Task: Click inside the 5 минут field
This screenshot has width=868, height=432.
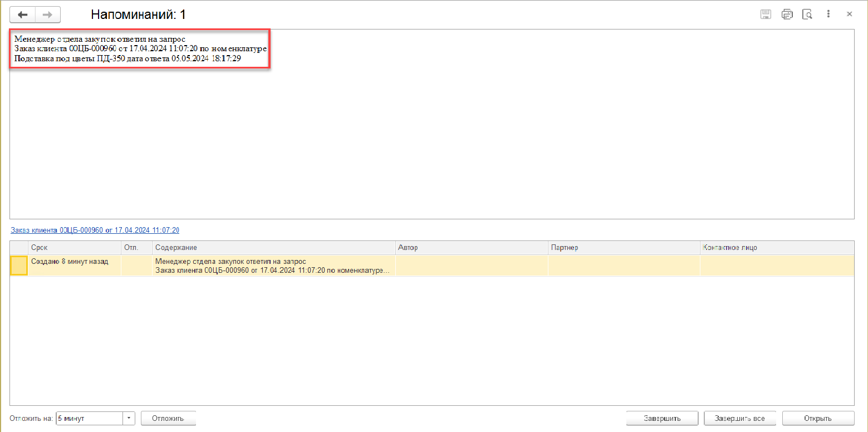Action: pos(89,419)
